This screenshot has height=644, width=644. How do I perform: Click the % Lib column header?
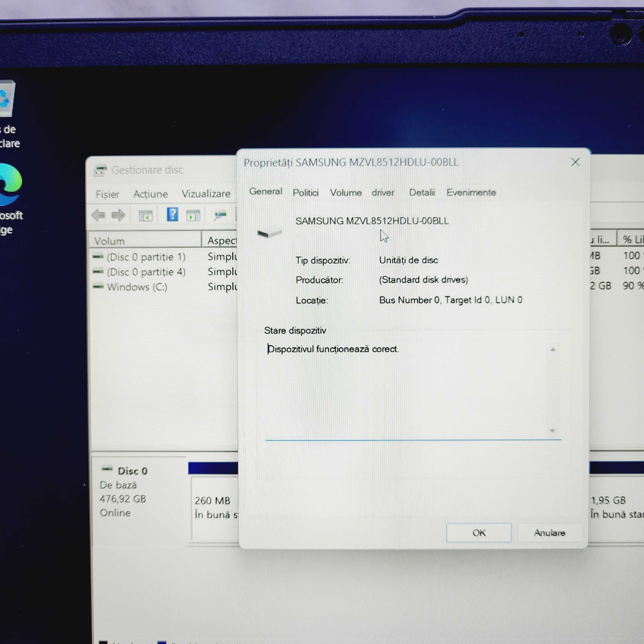631,239
